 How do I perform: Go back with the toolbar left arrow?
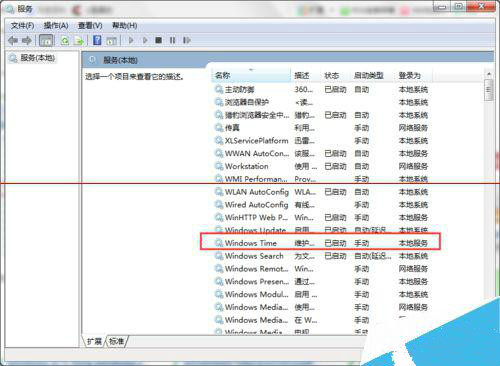pos(13,41)
